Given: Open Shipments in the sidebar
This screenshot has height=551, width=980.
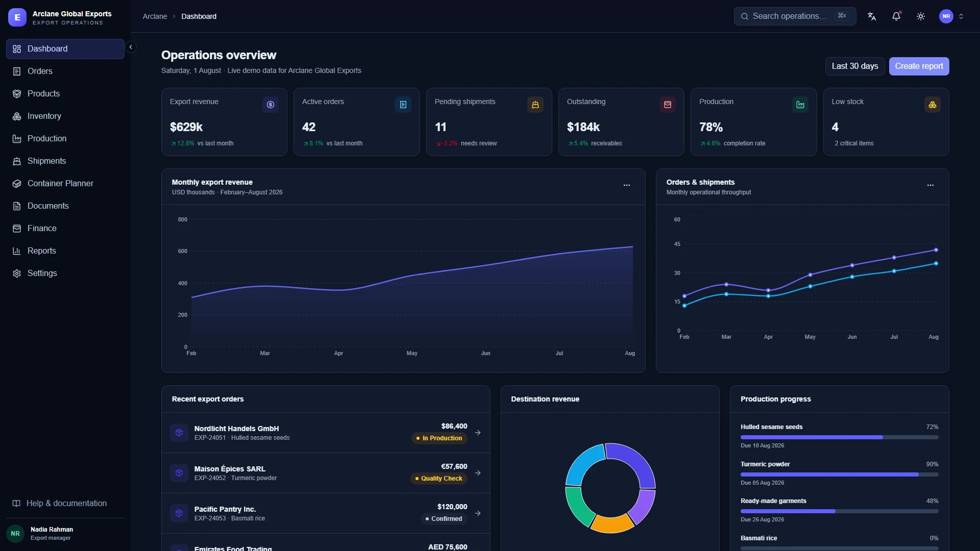Looking at the screenshot, I should click(x=65, y=161).
